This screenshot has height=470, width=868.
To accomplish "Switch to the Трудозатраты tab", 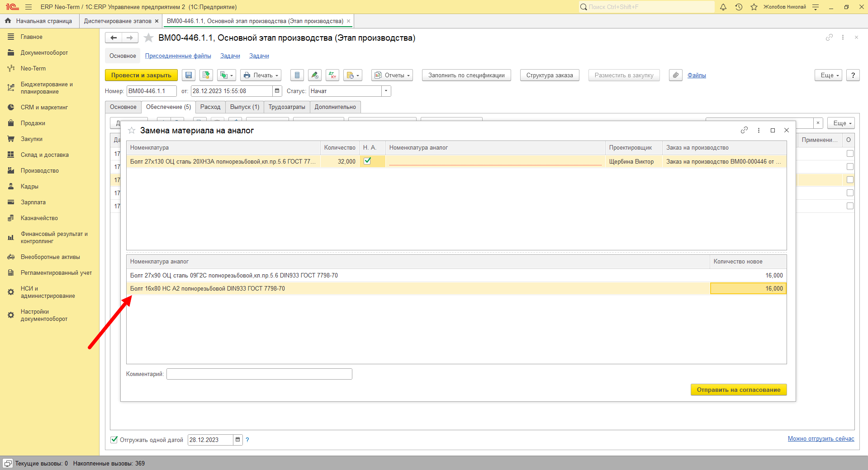I will (287, 107).
